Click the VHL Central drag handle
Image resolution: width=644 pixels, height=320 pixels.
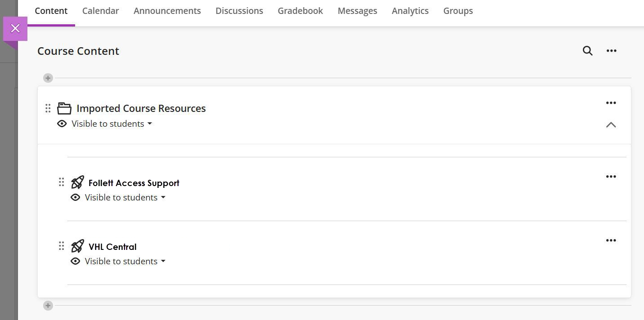[x=62, y=246]
